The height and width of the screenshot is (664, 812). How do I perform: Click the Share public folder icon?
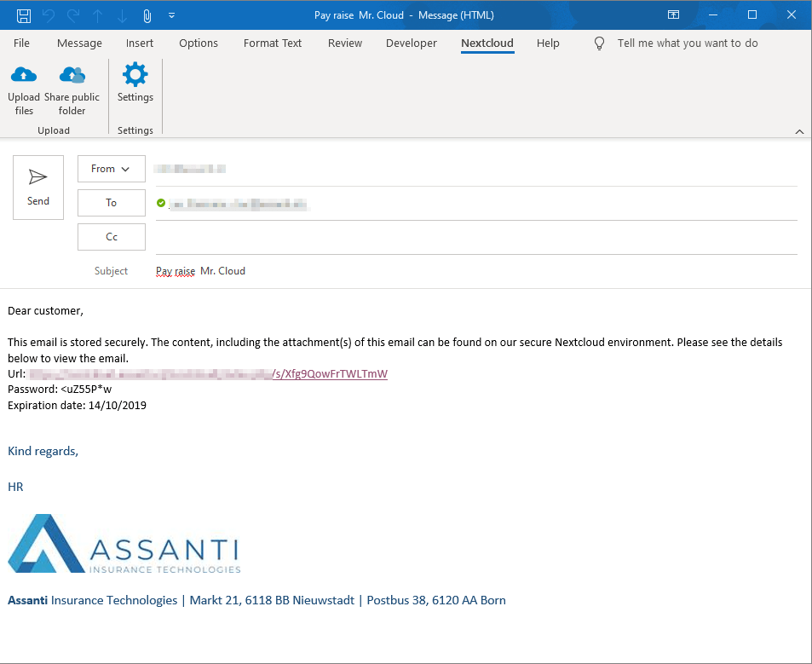72,76
